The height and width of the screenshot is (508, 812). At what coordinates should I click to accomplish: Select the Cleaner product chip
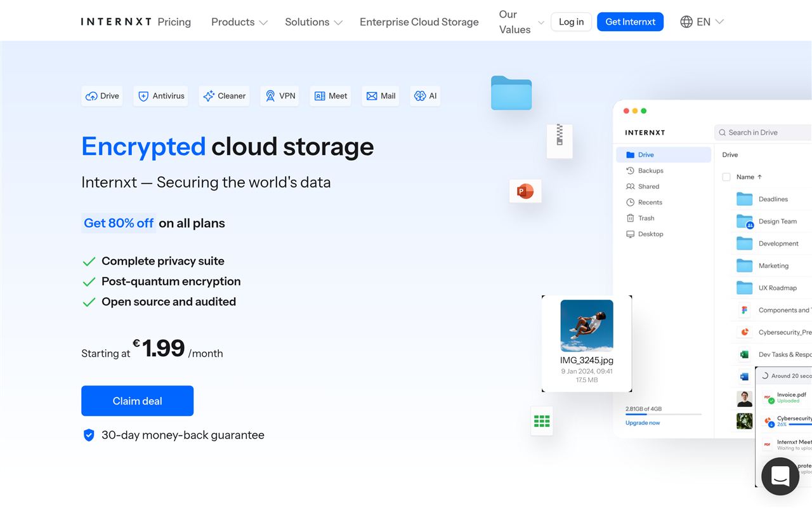coord(224,96)
